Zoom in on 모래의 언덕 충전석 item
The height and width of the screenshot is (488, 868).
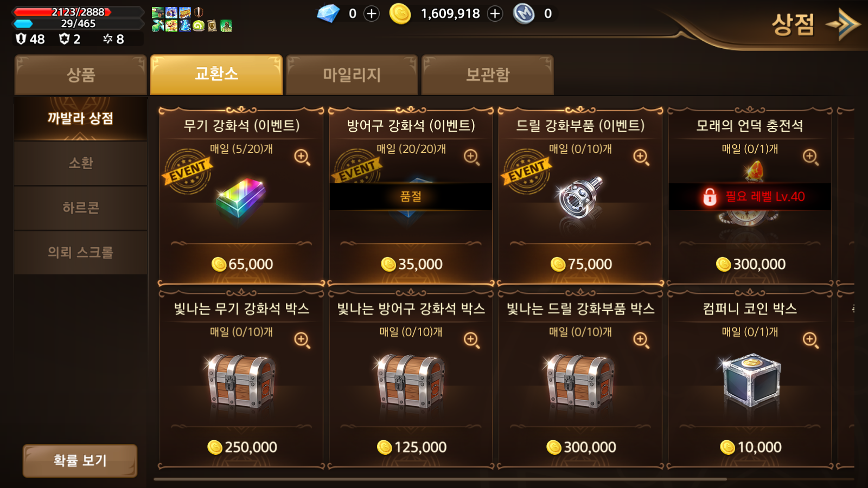coord(810,157)
